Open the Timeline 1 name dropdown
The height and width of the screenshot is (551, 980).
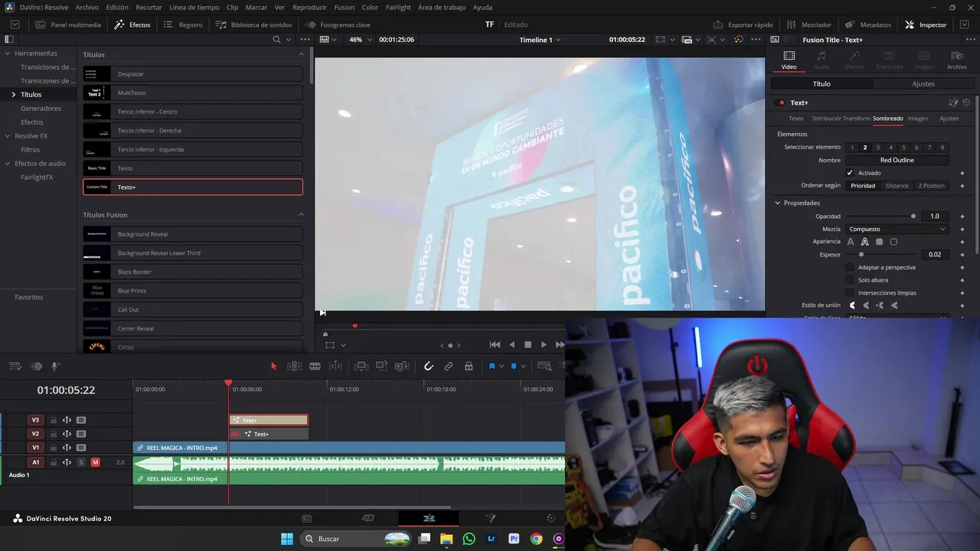pyautogui.click(x=540, y=40)
